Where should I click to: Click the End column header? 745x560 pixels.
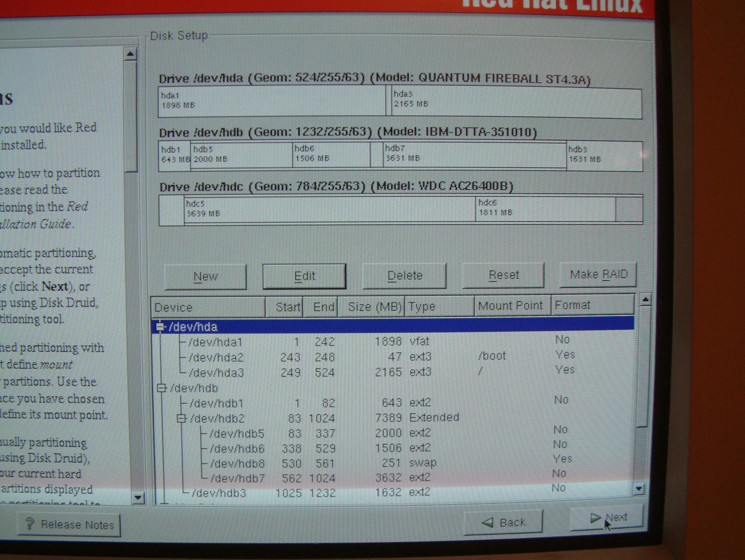click(x=320, y=307)
